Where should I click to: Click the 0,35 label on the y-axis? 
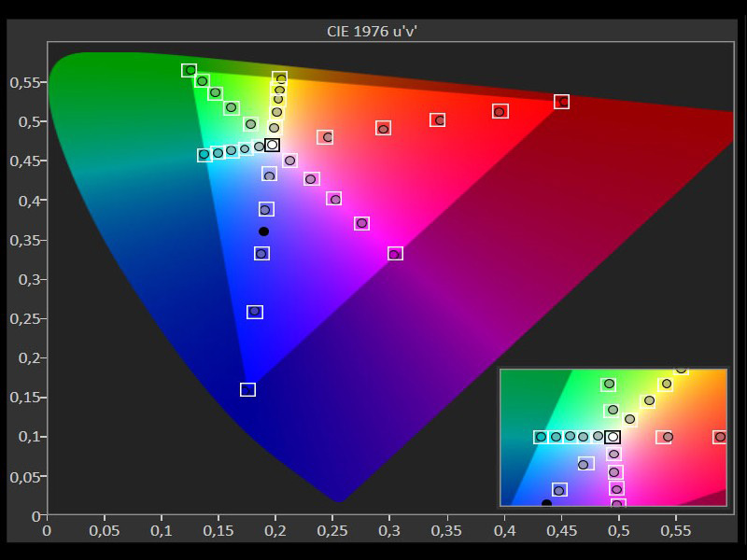pos(27,240)
